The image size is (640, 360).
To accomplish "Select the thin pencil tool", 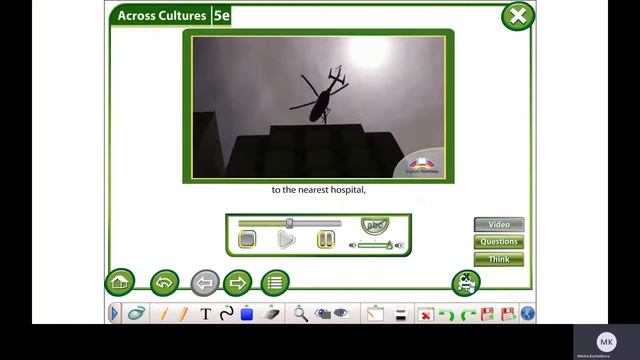I will point(164,314).
